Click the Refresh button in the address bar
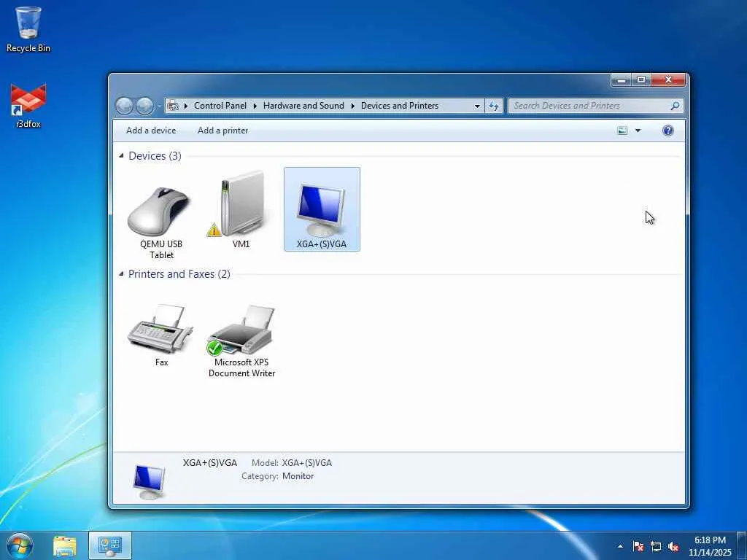Screen dimensions: 747x560 coord(494,106)
